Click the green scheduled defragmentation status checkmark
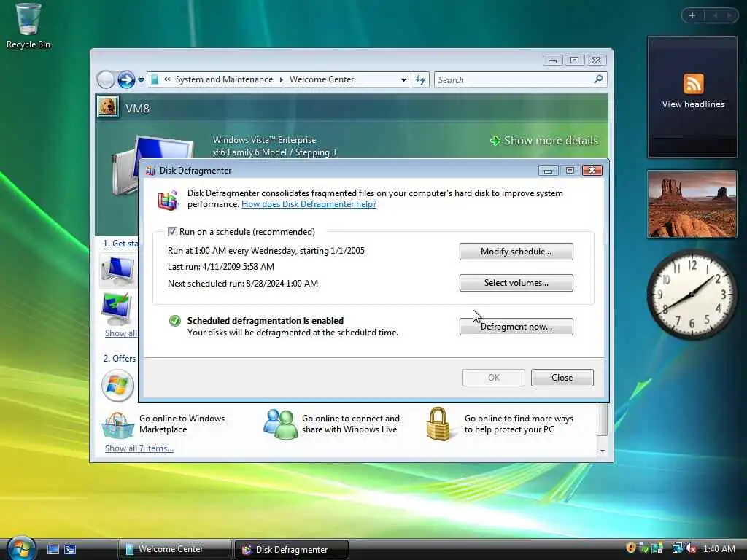747x560 pixels. [x=175, y=321]
